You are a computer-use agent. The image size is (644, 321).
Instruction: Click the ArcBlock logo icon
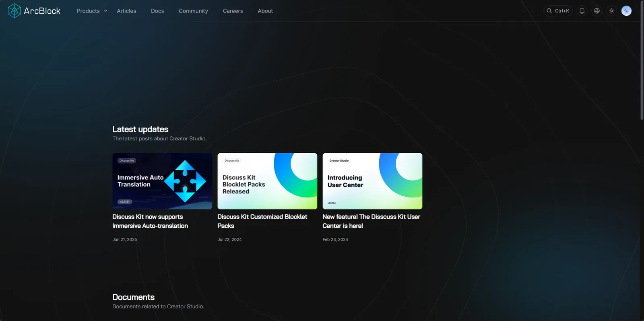[14, 11]
